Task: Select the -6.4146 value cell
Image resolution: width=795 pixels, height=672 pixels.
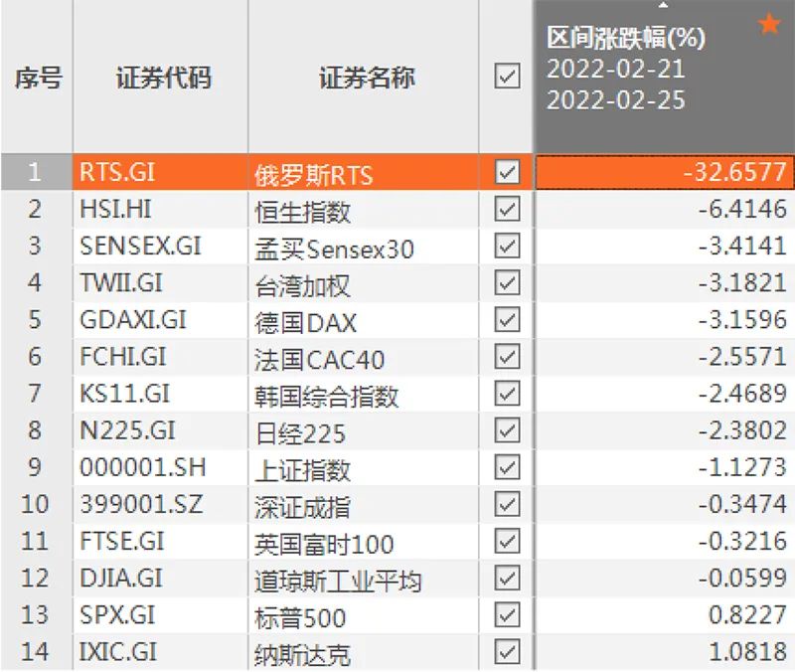Action: pos(665,209)
